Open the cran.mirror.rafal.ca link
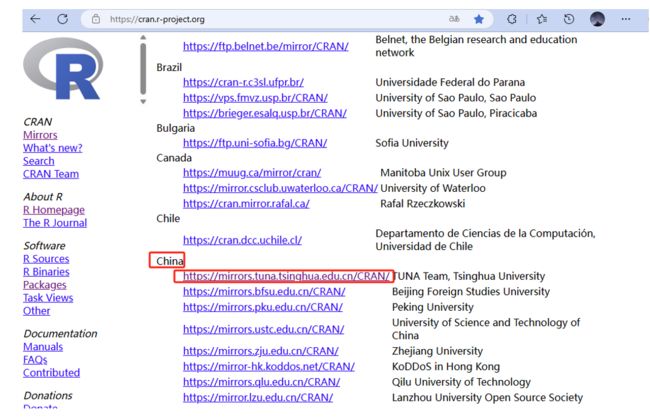The height and width of the screenshot is (417, 650). (246, 204)
